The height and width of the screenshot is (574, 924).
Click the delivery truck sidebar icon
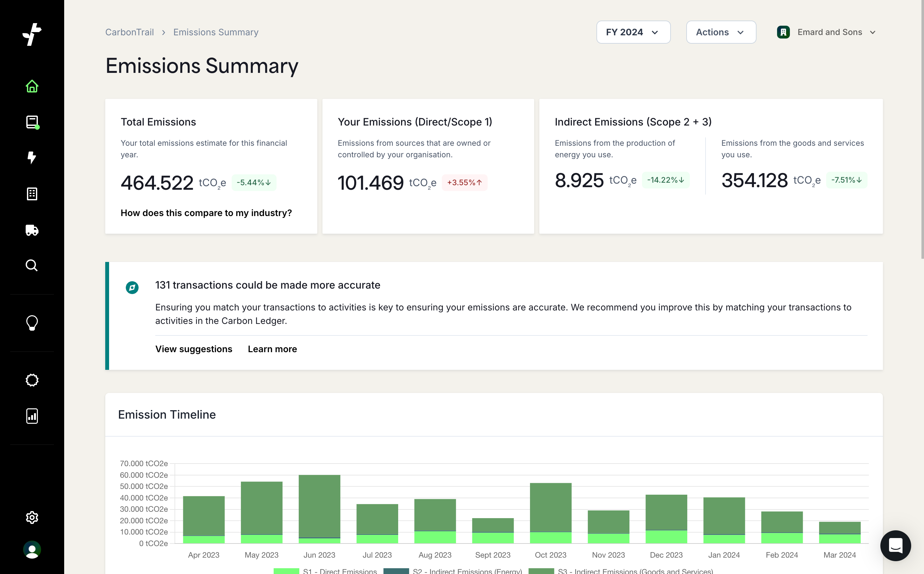32,230
